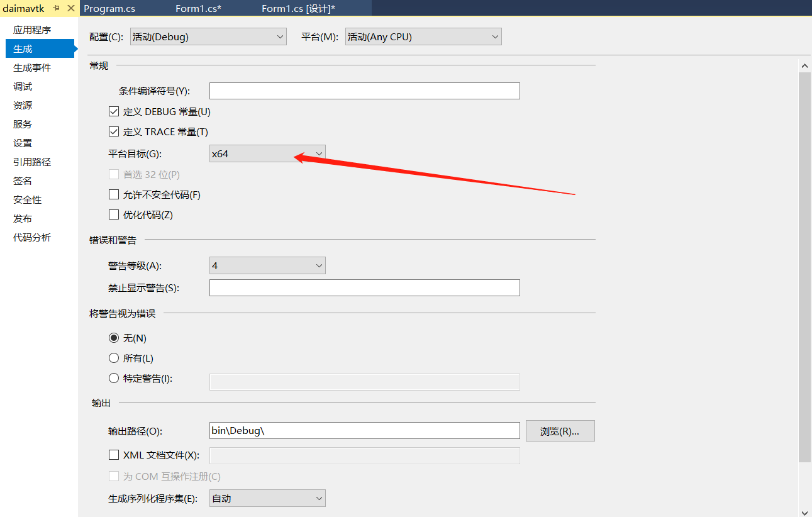Viewport: 812px width, 517px height.
Task: Select the 所有 warnings radio button
Action: [114, 358]
